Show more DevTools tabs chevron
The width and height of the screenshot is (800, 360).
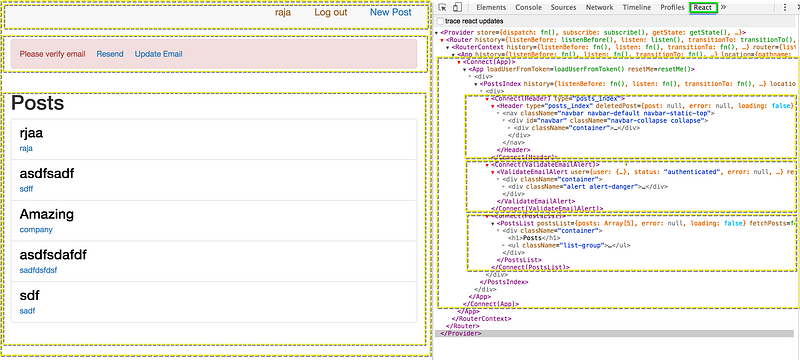tap(723, 7)
